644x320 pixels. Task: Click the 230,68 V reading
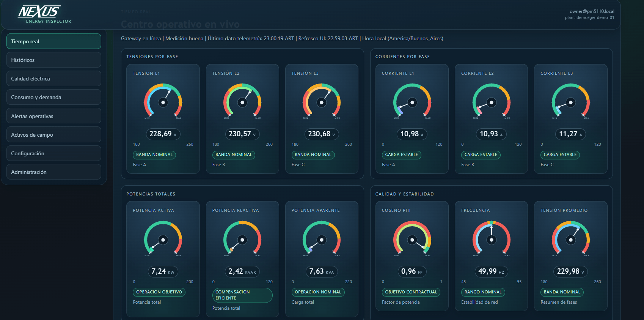(x=322, y=134)
